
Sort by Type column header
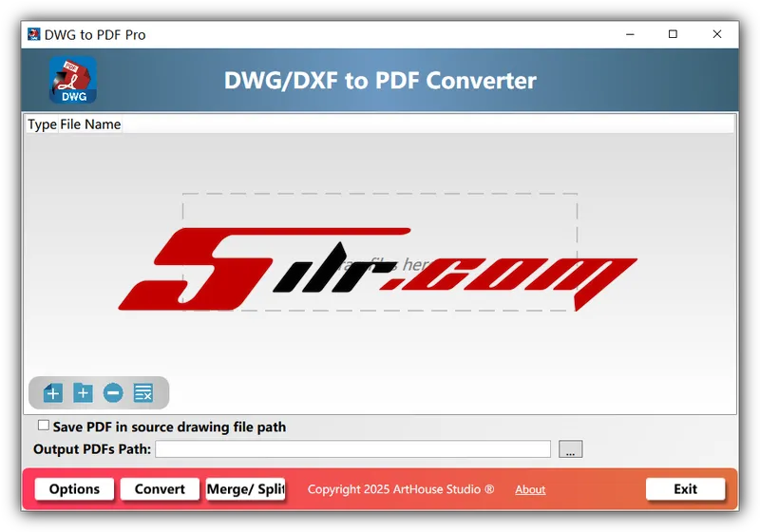coord(42,124)
